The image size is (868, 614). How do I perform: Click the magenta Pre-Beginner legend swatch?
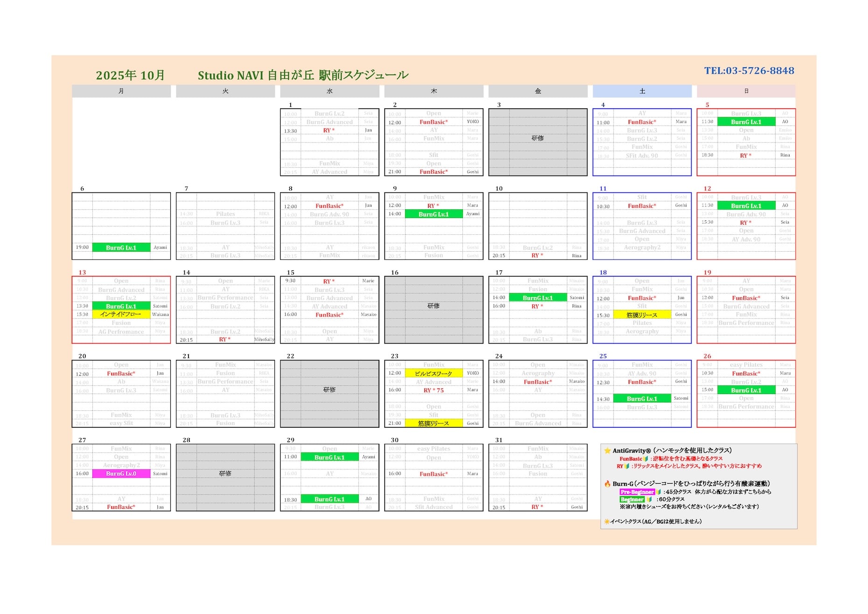tap(637, 492)
